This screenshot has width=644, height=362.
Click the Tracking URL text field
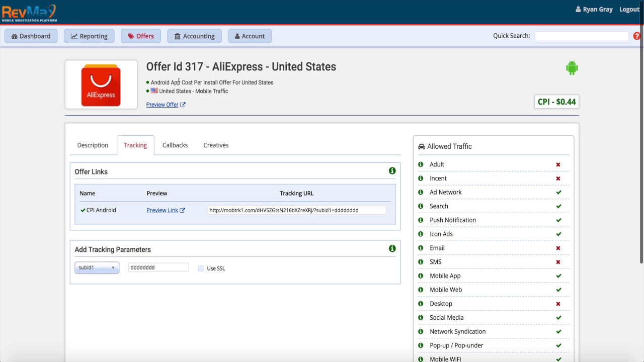tap(296, 210)
